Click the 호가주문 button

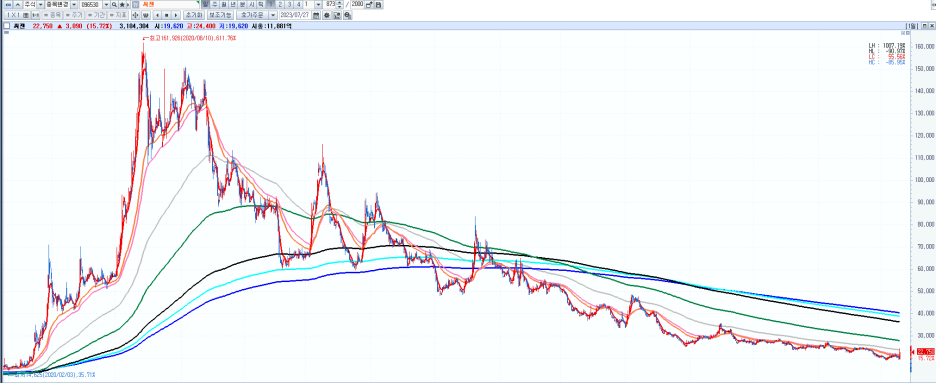tap(252, 15)
